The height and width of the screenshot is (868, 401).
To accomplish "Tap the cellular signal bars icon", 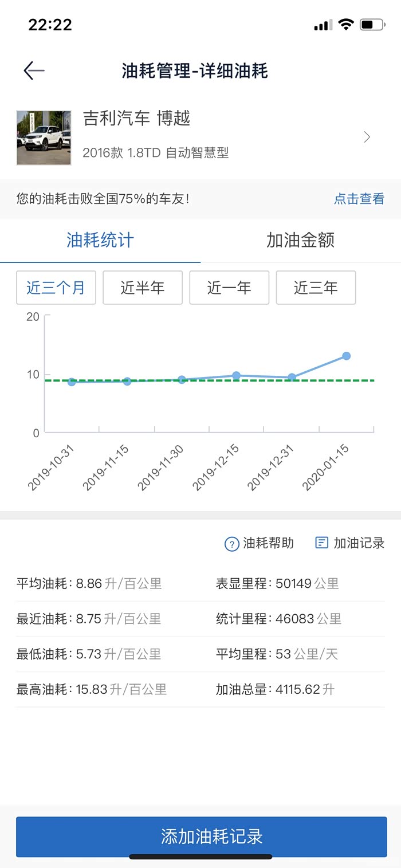I will click(x=323, y=25).
